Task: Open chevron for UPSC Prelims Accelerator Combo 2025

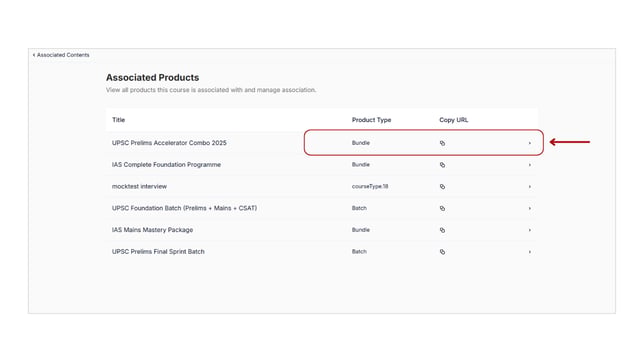Action: (x=530, y=143)
